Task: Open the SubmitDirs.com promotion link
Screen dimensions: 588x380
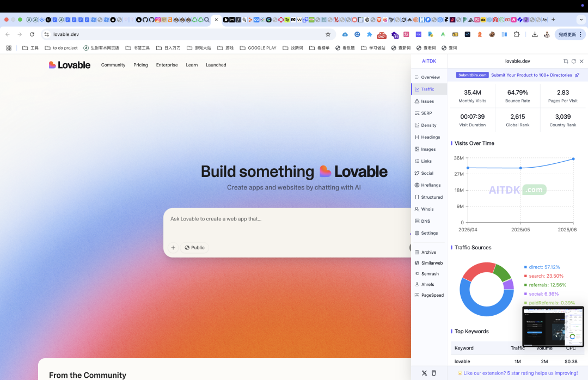Action: 518,75
